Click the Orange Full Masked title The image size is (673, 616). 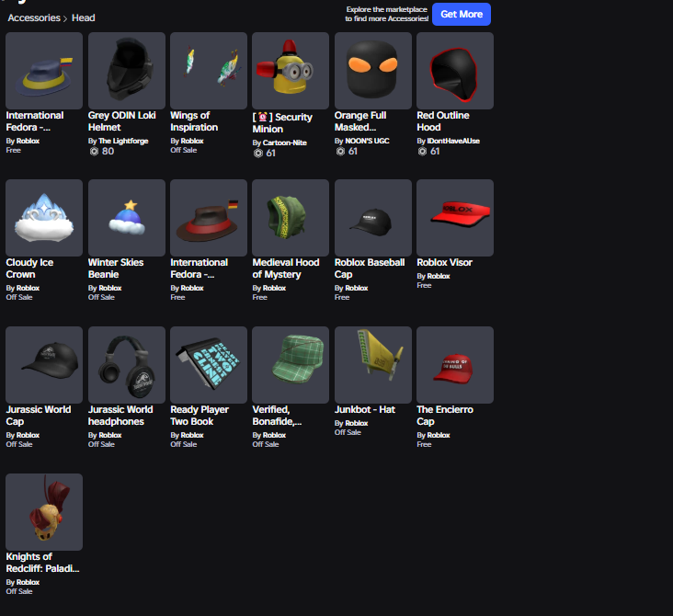click(360, 121)
